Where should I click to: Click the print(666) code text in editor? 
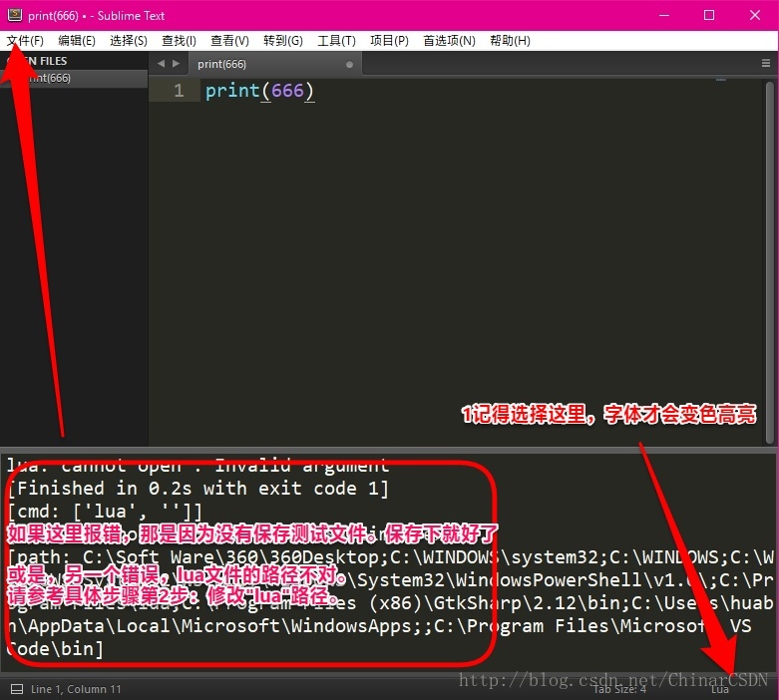pyautogui.click(x=259, y=91)
